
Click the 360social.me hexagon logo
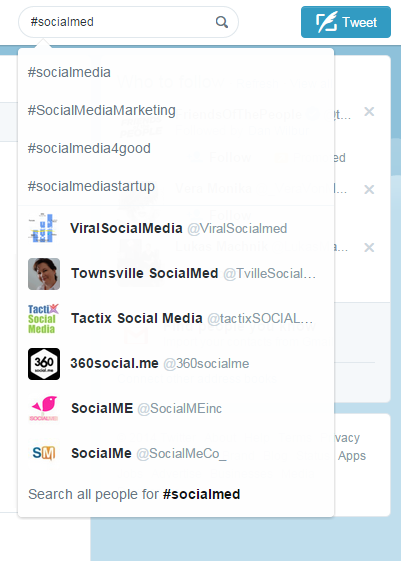pos(44,364)
